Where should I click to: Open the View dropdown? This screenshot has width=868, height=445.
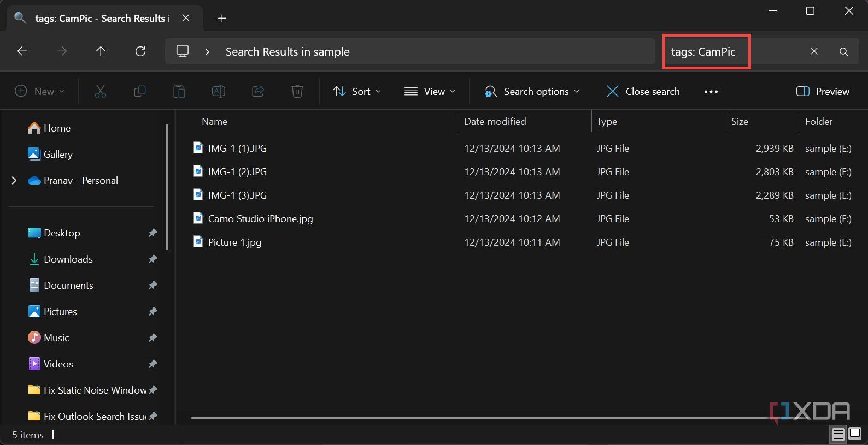(x=430, y=92)
